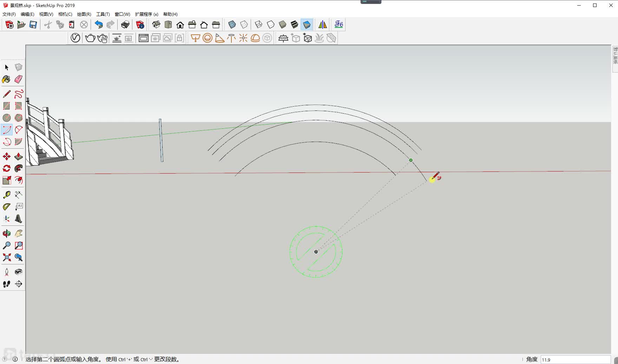The width and height of the screenshot is (618, 364).
Task: Switch to Front view house icon
Action: coord(180,25)
